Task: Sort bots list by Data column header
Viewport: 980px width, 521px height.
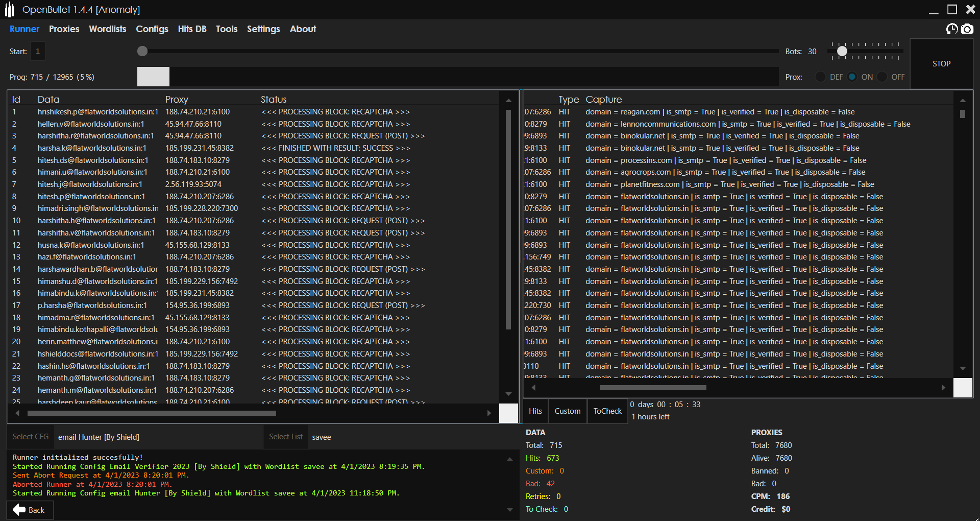Action: click(48, 100)
